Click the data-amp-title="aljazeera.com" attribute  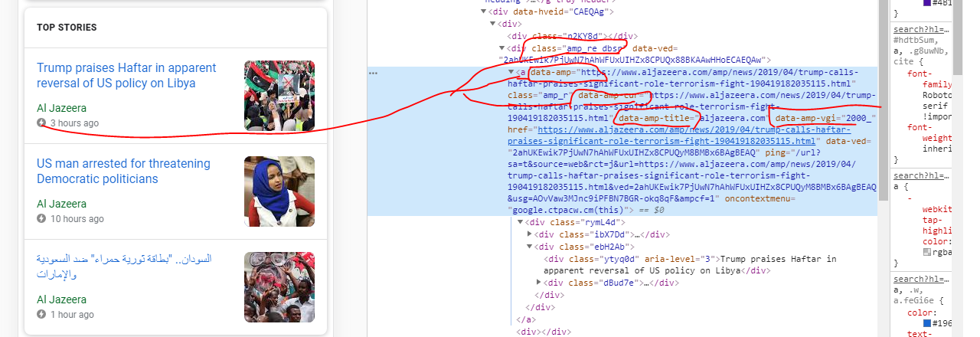(694, 119)
